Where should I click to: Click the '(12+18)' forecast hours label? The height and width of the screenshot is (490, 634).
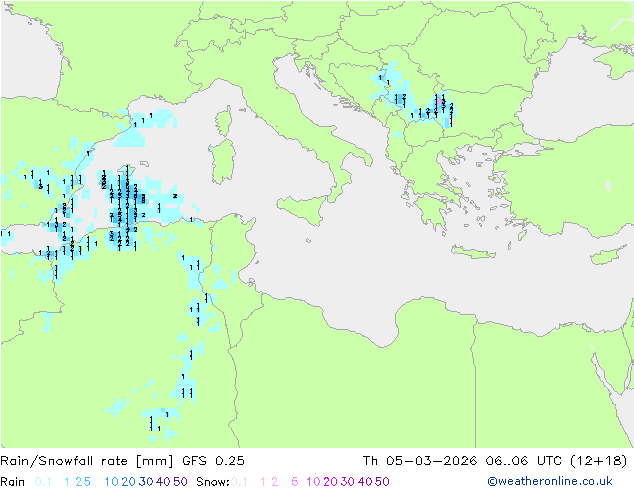(x=598, y=461)
